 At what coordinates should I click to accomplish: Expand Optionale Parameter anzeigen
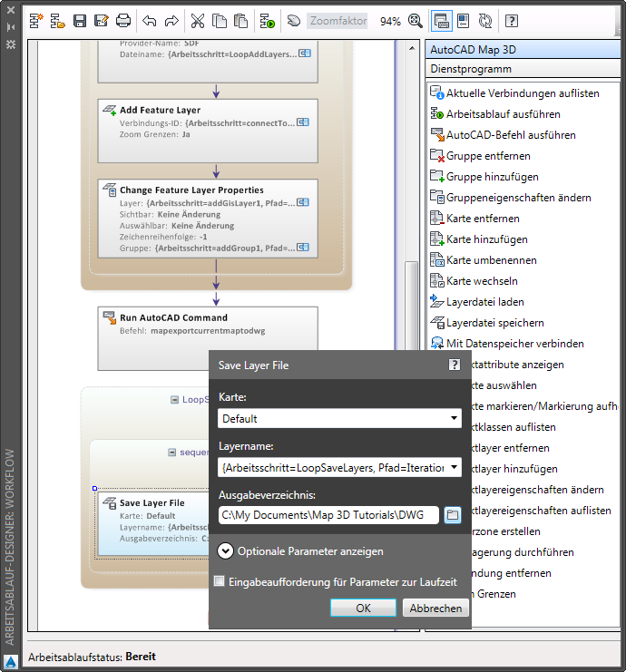tap(225, 551)
